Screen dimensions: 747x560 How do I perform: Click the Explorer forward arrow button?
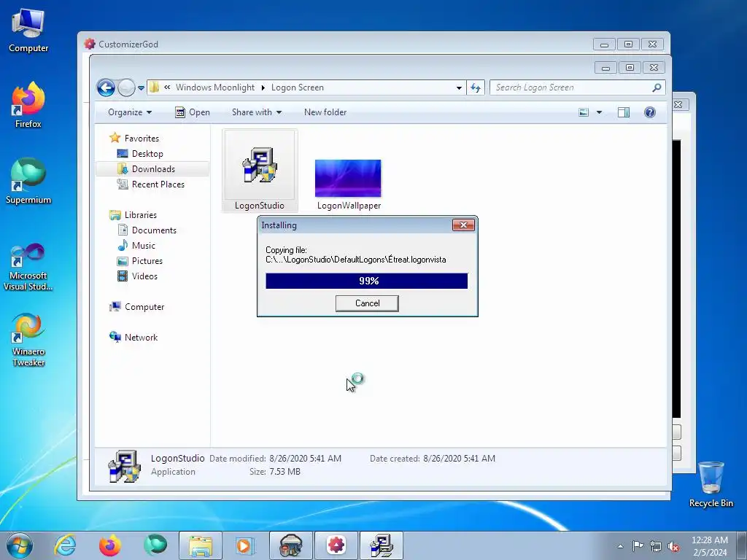point(126,87)
